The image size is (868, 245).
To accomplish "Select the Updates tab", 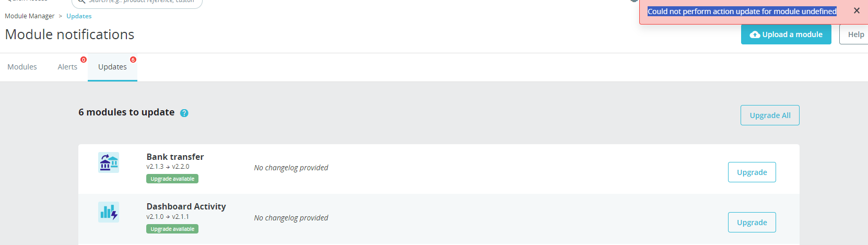I will click(112, 67).
